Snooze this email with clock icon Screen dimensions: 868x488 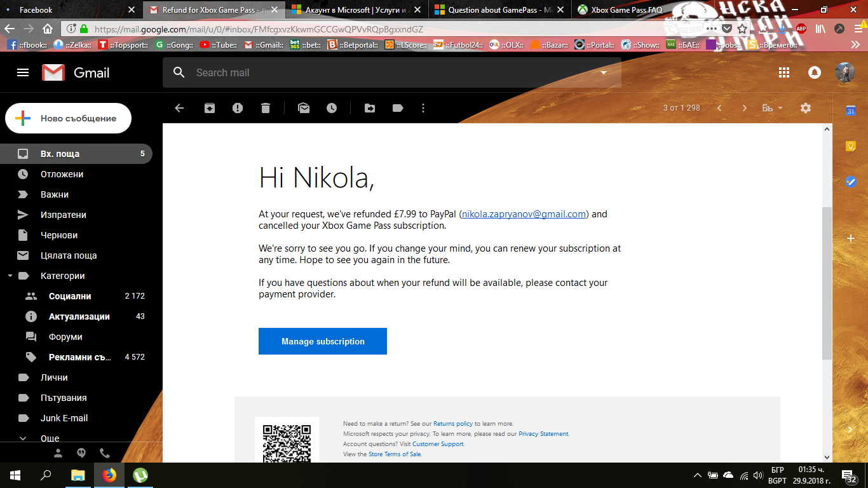tap(332, 108)
